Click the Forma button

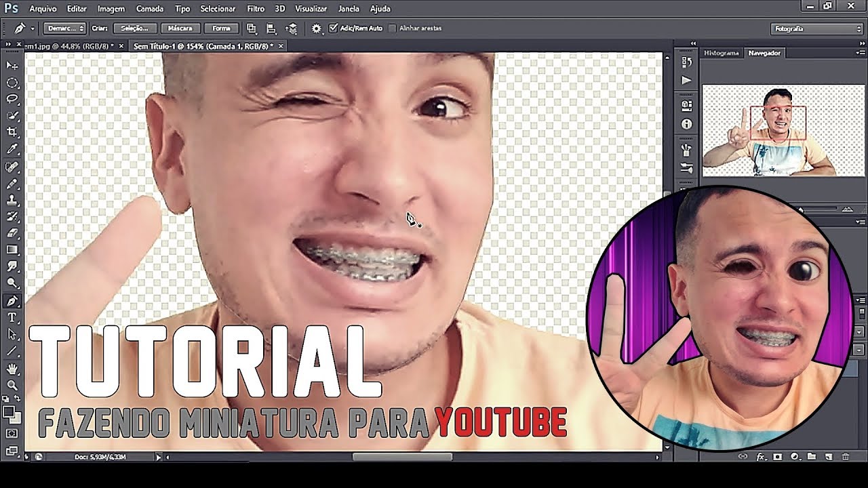click(222, 28)
